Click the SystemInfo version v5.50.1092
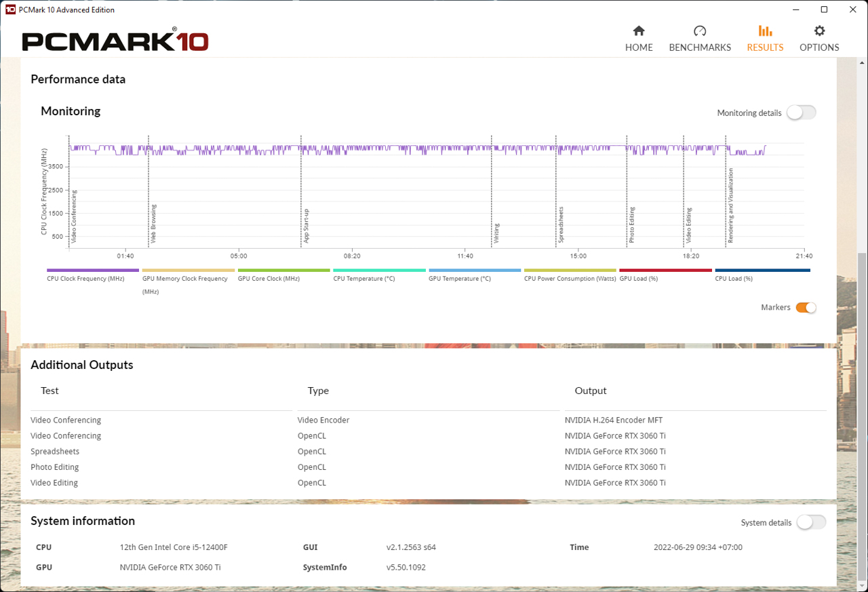The image size is (868, 592). click(x=406, y=567)
